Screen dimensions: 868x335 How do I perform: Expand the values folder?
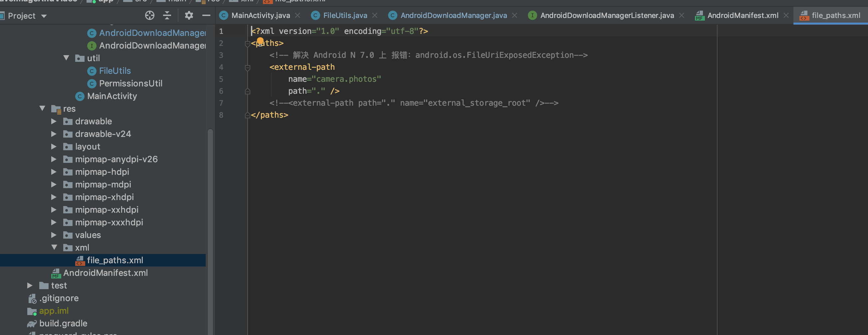tap(54, 235)
